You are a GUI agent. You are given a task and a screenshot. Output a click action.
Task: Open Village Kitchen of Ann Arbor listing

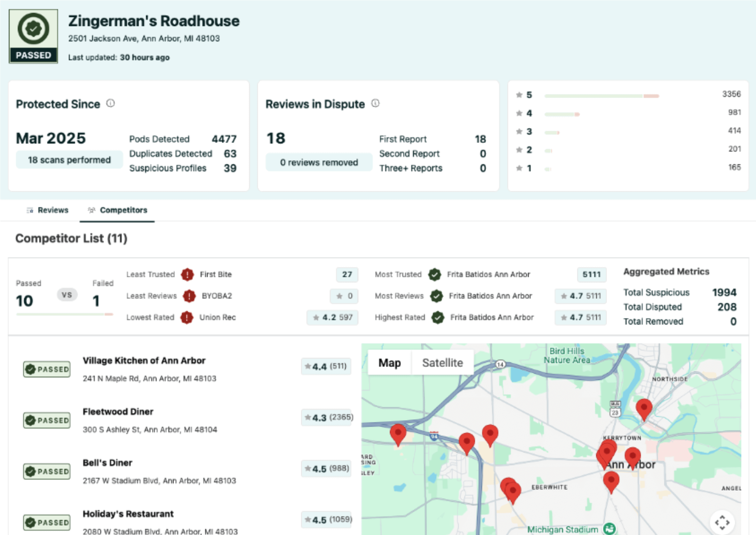(144, 361)
